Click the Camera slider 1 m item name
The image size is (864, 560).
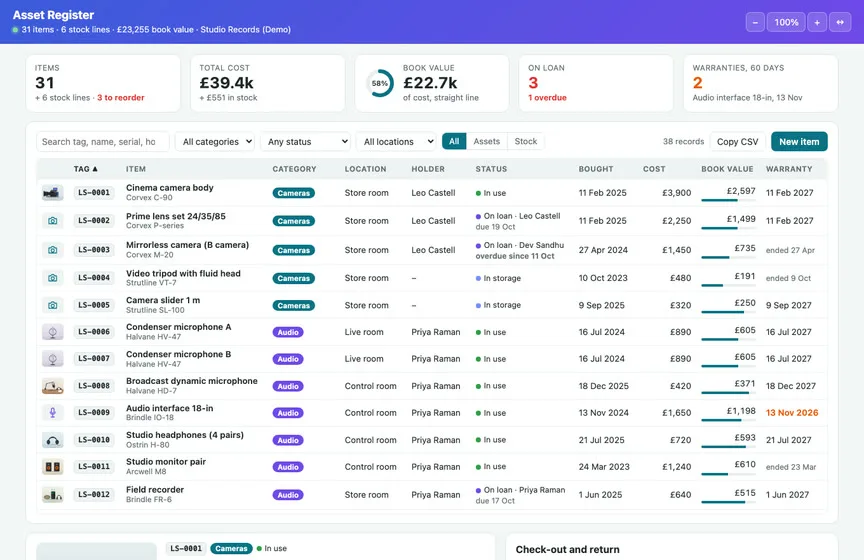tap(163, 300)
